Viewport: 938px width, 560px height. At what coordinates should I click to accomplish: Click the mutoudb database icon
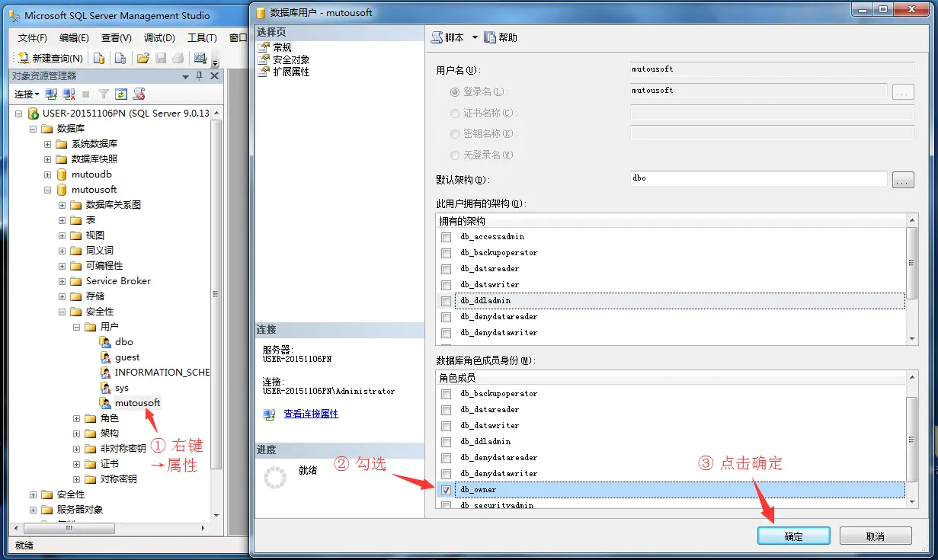coord(62,174)
